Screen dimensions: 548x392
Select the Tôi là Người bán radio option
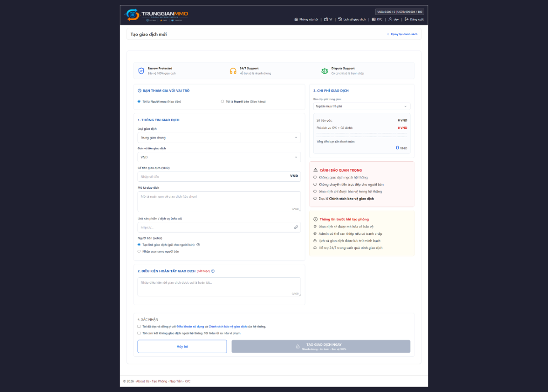pyautogui.click(x=222, y=101)
